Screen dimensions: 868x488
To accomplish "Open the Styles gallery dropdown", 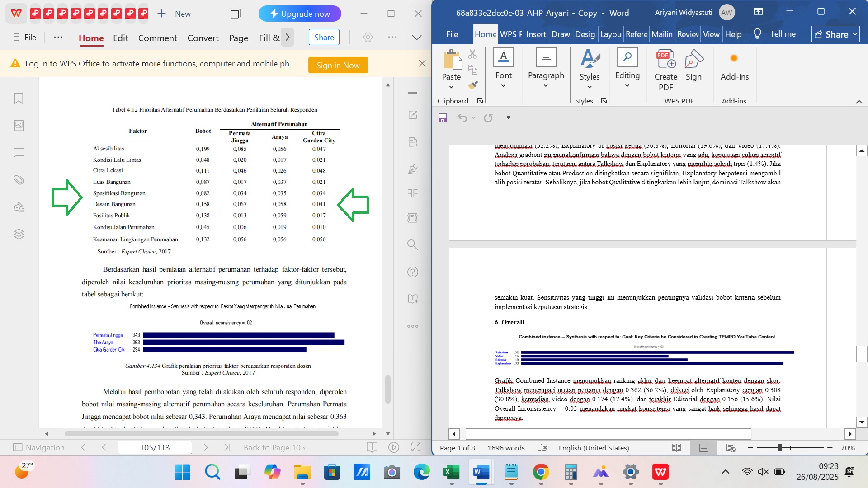I will point(589,87).
